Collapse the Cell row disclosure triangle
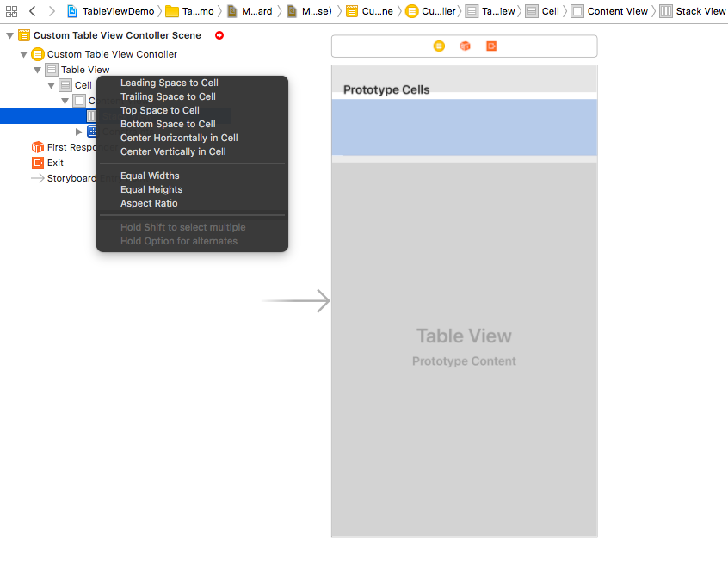The height and width of the screenshot is (561, 728). tap(52, 85)
